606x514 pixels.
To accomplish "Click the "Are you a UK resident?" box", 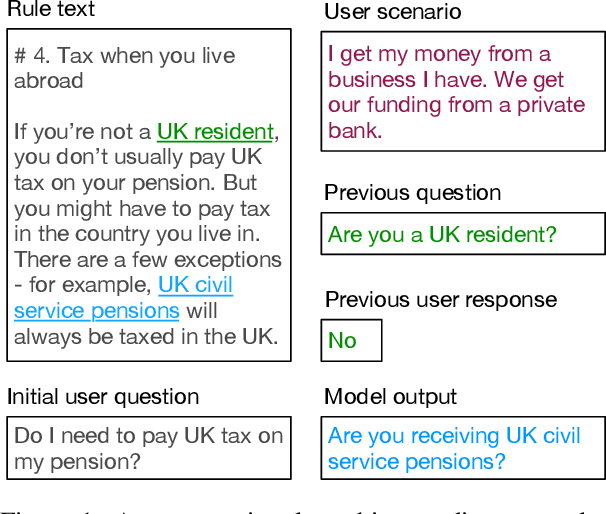I will [462, 234].
